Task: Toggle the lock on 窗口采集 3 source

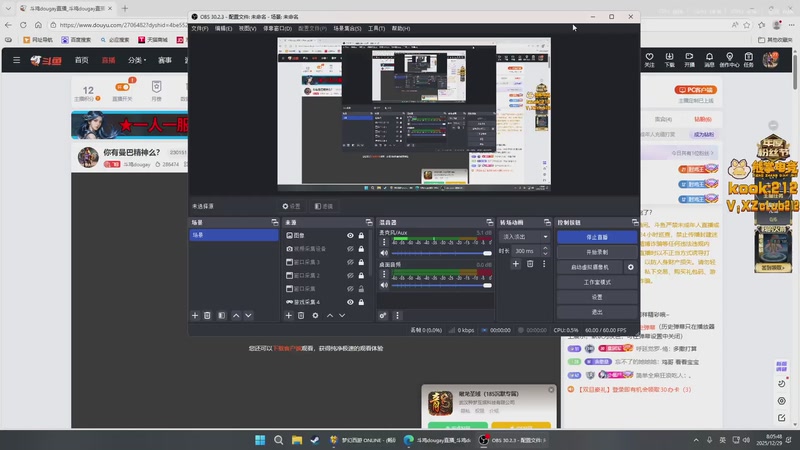Action: pos(361,262)
